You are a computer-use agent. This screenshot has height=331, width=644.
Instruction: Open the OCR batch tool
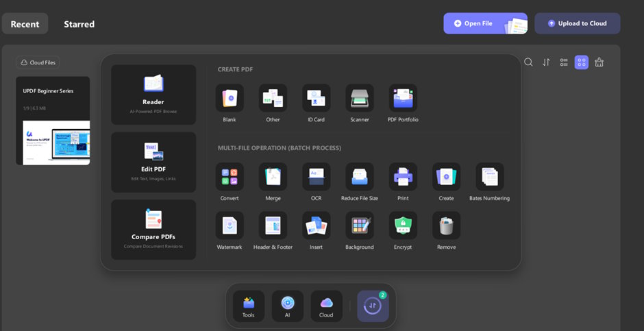click(x=316, y=177)
